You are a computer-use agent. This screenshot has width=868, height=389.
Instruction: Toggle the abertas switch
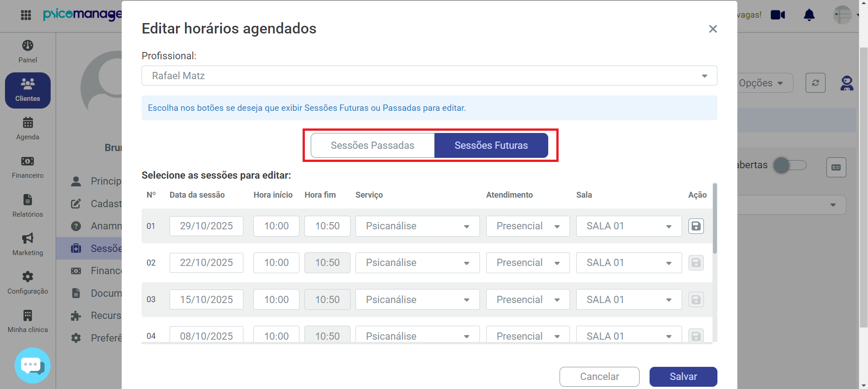click(790, 165)
